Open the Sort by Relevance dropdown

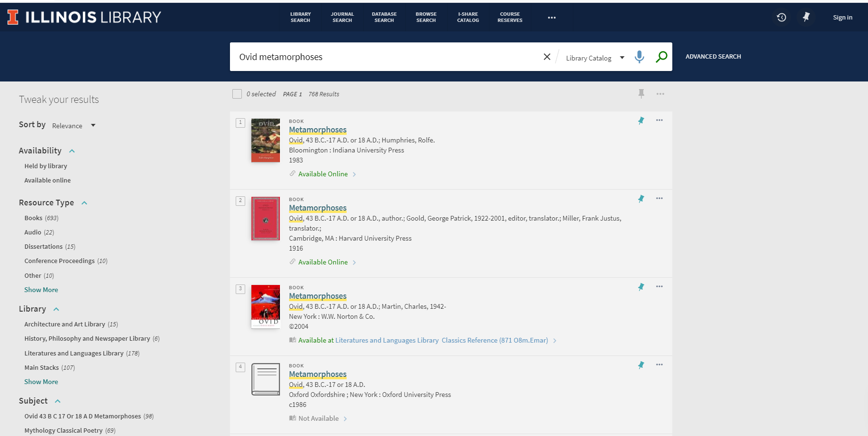74,125
